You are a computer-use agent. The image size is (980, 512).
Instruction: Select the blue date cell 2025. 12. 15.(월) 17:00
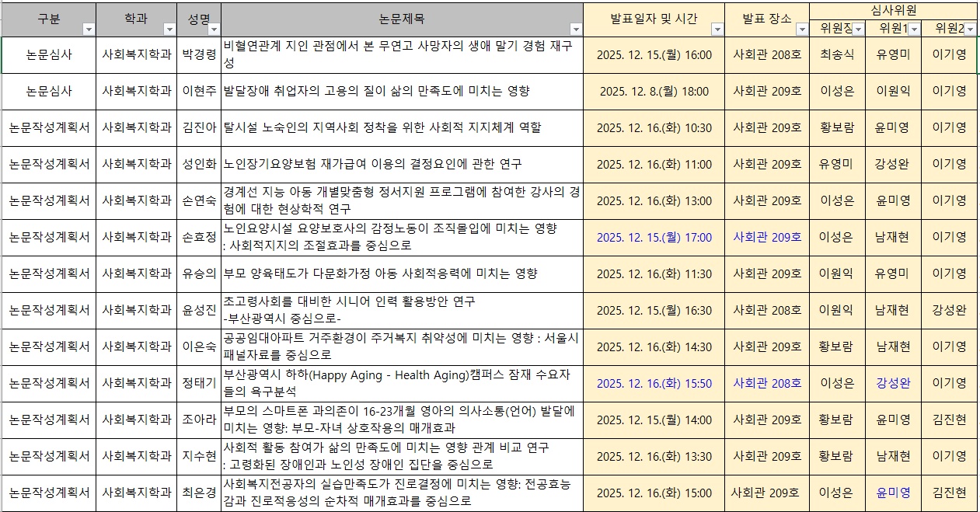654,237
